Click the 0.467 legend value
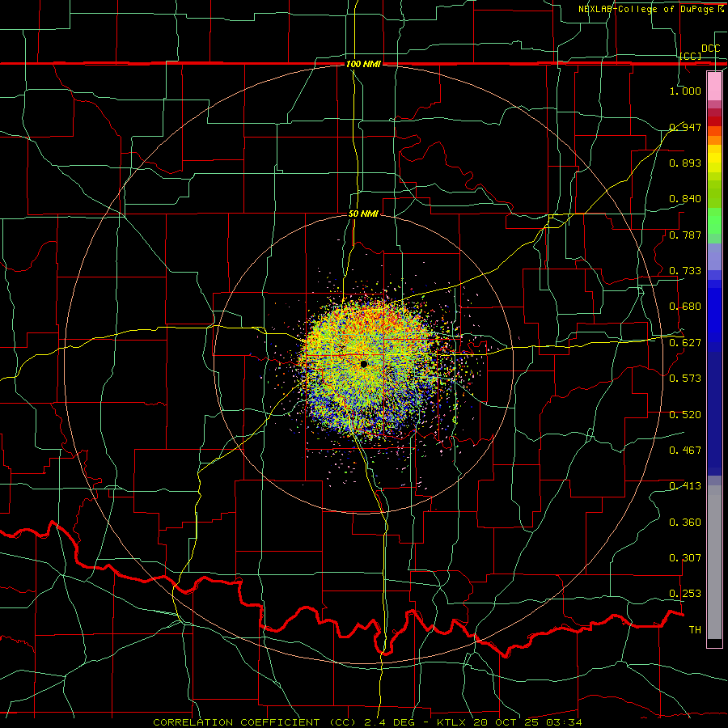Image resolution: width=728 pixels, height=728 pixels. coord(685,451)
